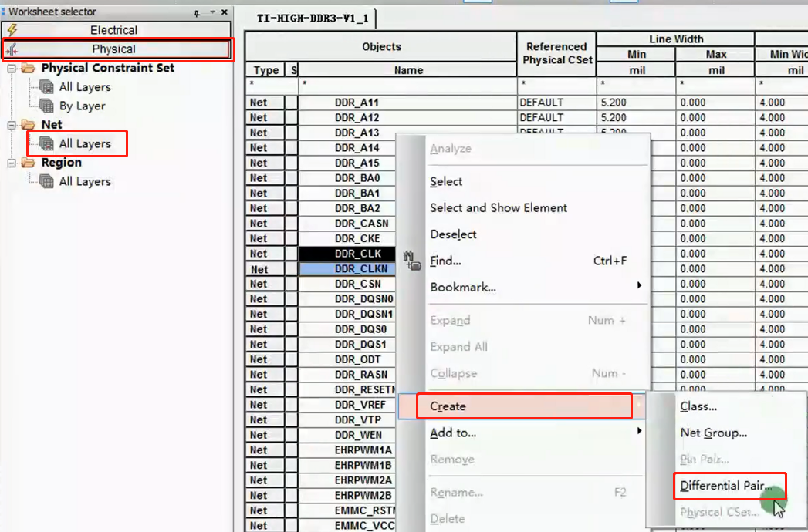Switch to TI-HIGH-DDR3-V1_1 tab

pyautogui.click(x=313, y=19)
